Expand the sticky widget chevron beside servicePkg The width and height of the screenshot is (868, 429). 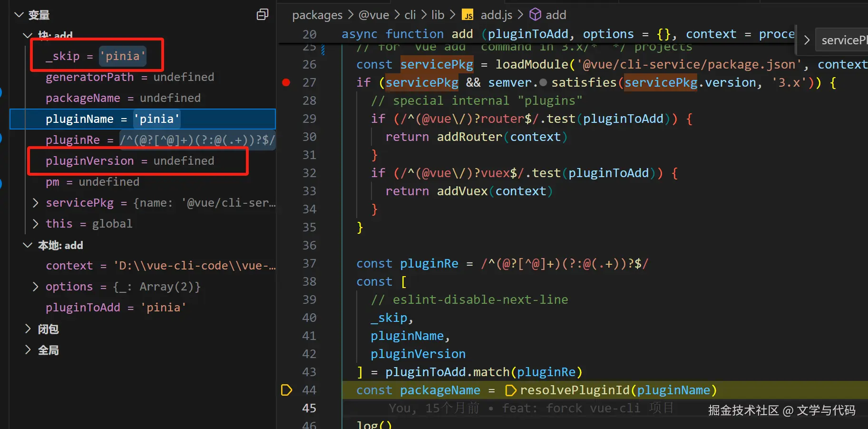click(807, 40)
